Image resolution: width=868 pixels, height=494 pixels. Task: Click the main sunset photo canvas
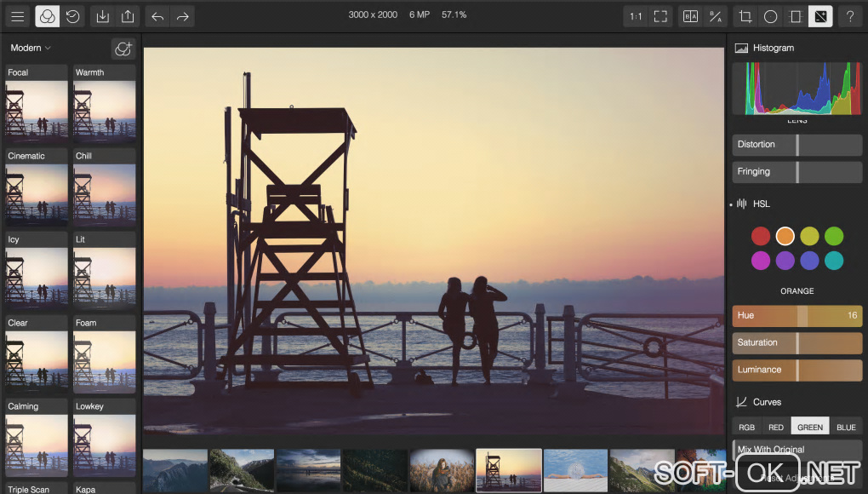[x=434, y=240]
